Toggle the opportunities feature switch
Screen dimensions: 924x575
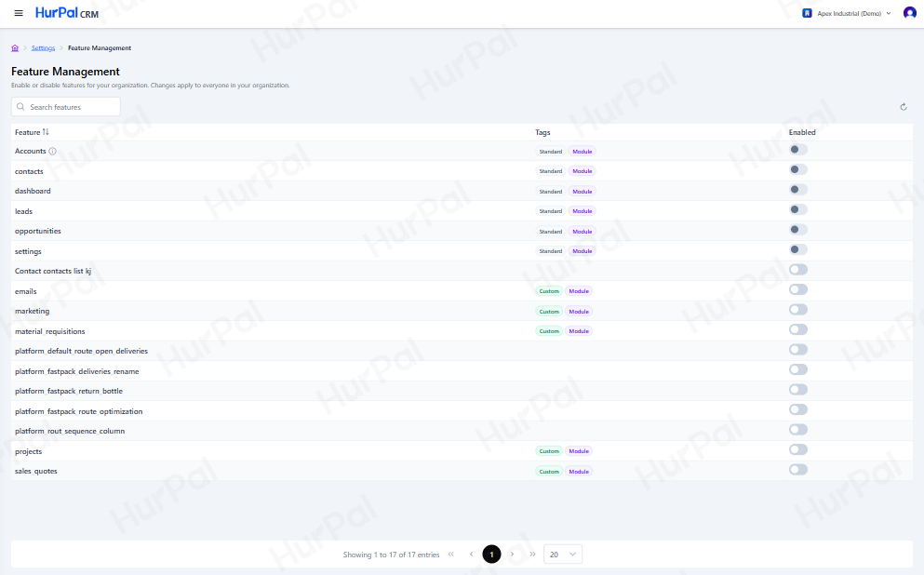click(798, 230)
